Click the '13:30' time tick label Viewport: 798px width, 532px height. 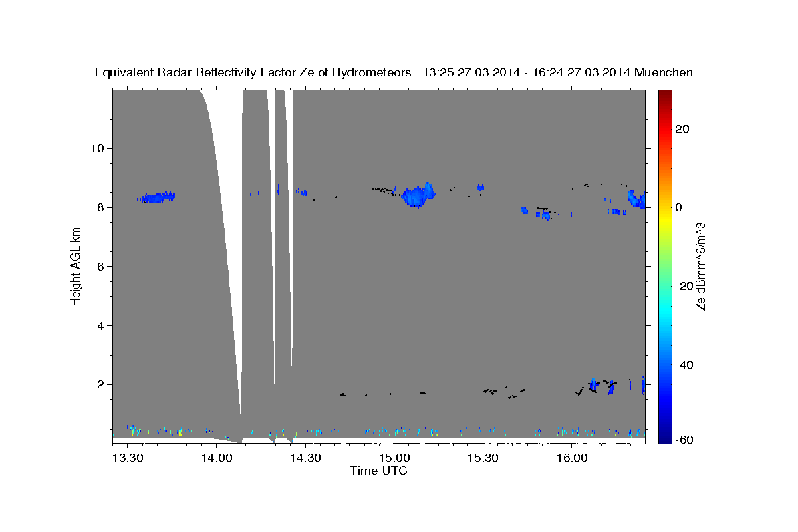click(x=127, y=458)
